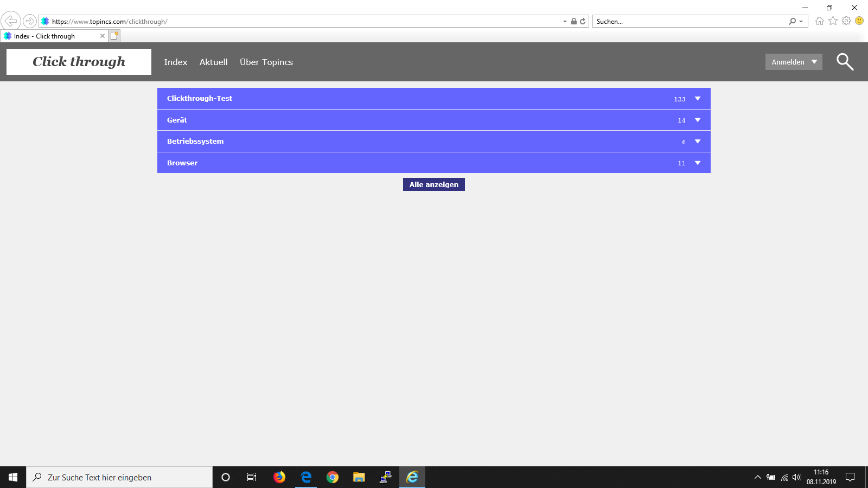This screenshot has height=488, width=868.
Task: Click the browser back arrow button
Action: [11, 21]
